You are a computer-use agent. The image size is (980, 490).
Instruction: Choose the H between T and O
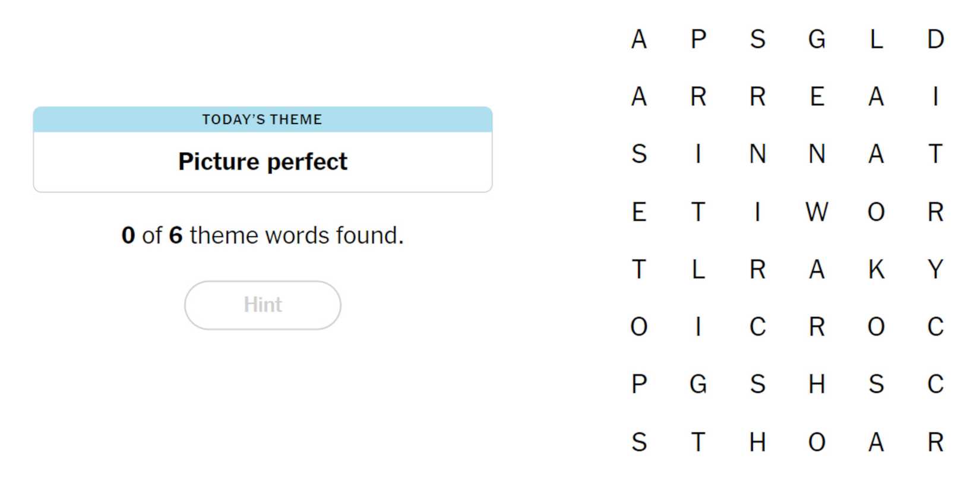(757, 442)
